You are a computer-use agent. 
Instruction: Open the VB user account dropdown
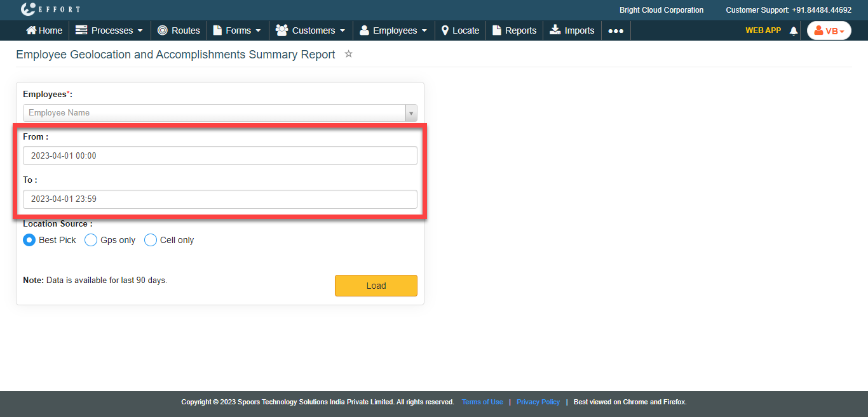coord(829,30)
